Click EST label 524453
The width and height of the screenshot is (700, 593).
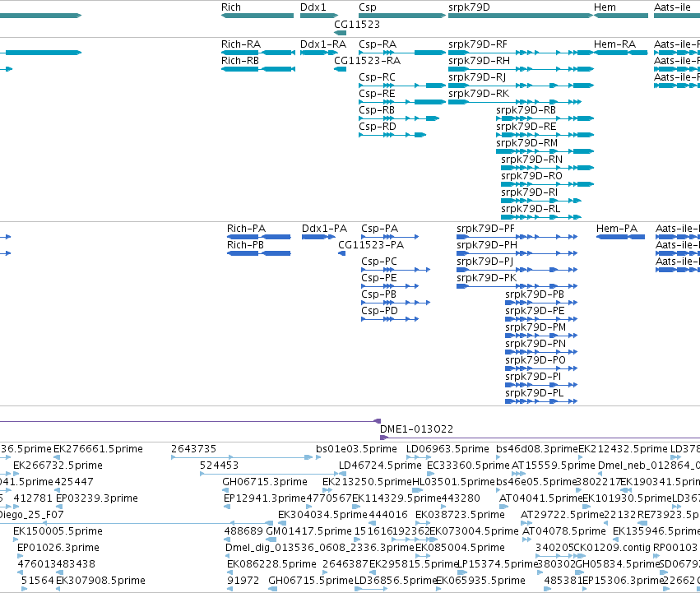click(x=219, y=466)
